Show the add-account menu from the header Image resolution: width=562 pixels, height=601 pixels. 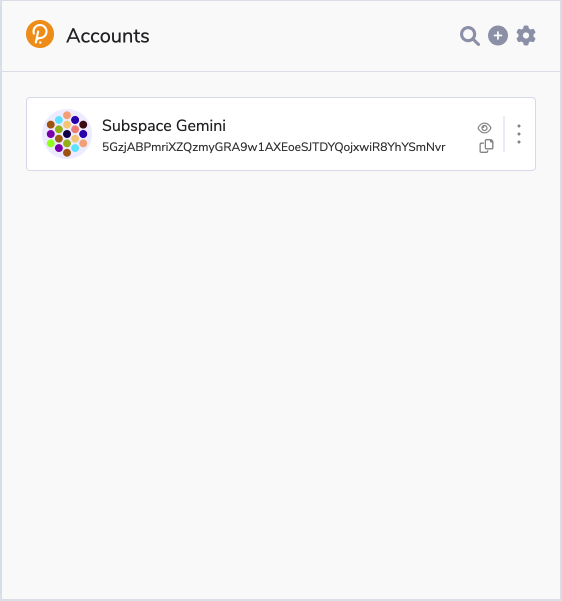[498, 36]
